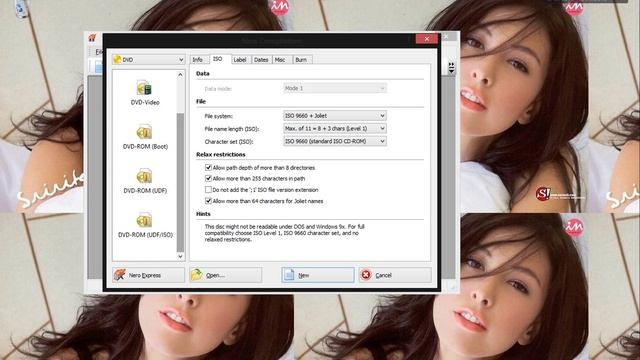Click the Open... button
Viewport: 640px width, 360px height.
225,275
